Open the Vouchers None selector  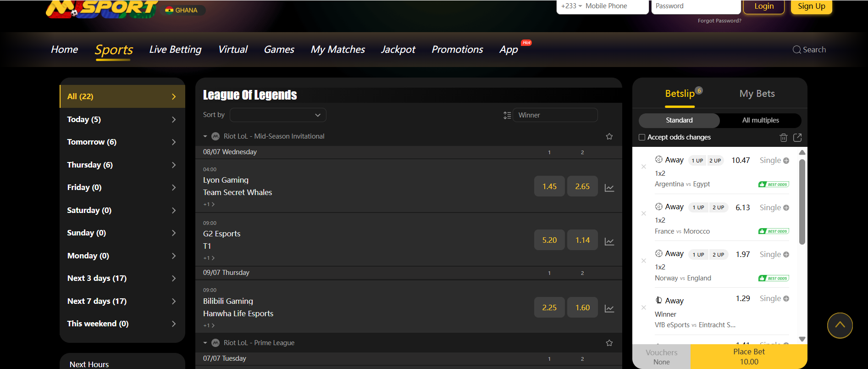(661, 357)
